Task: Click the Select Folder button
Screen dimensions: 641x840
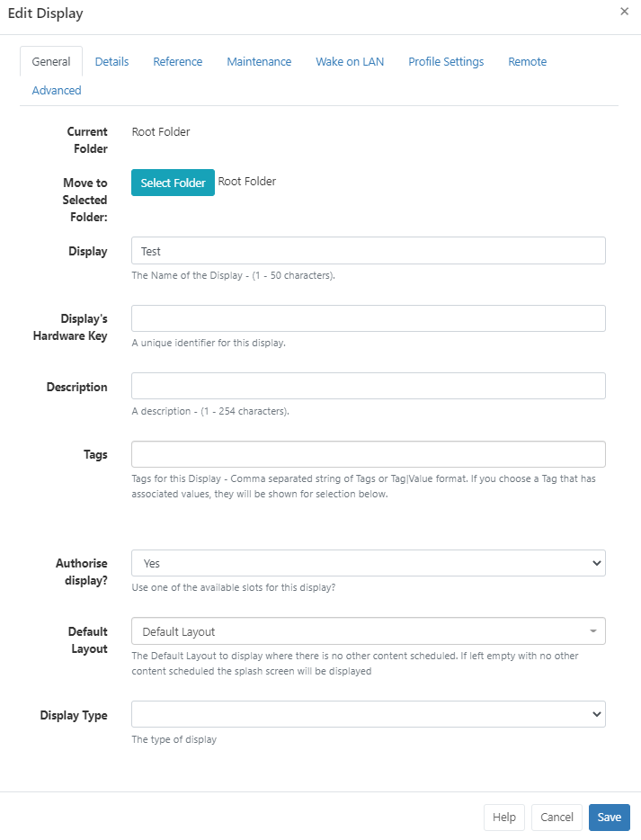Action: click(173, 183)
